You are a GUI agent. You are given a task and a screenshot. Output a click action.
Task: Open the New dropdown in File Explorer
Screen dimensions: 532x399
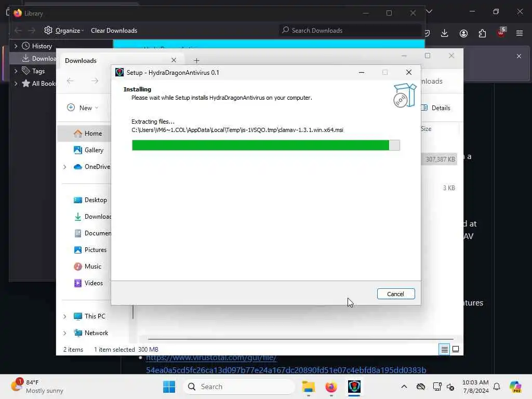tap(83, 108)
